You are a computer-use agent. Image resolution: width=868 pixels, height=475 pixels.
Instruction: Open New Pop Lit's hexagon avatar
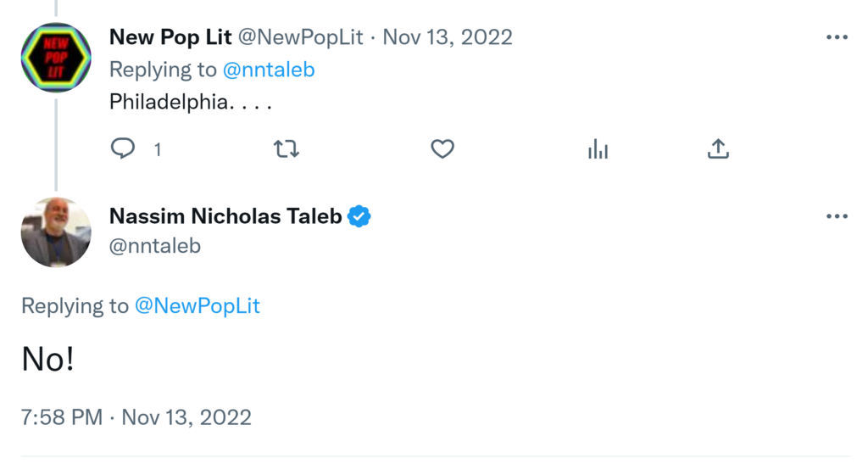(56, 58)
